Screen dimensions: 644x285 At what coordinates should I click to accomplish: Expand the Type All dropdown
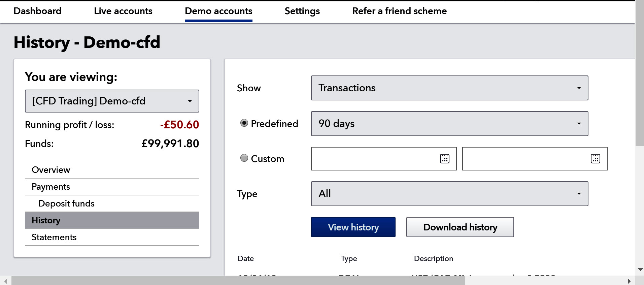449,194
